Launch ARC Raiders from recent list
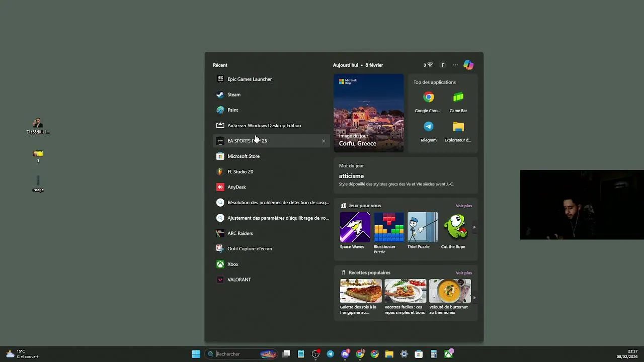644x362 pixels. [272, 233]
